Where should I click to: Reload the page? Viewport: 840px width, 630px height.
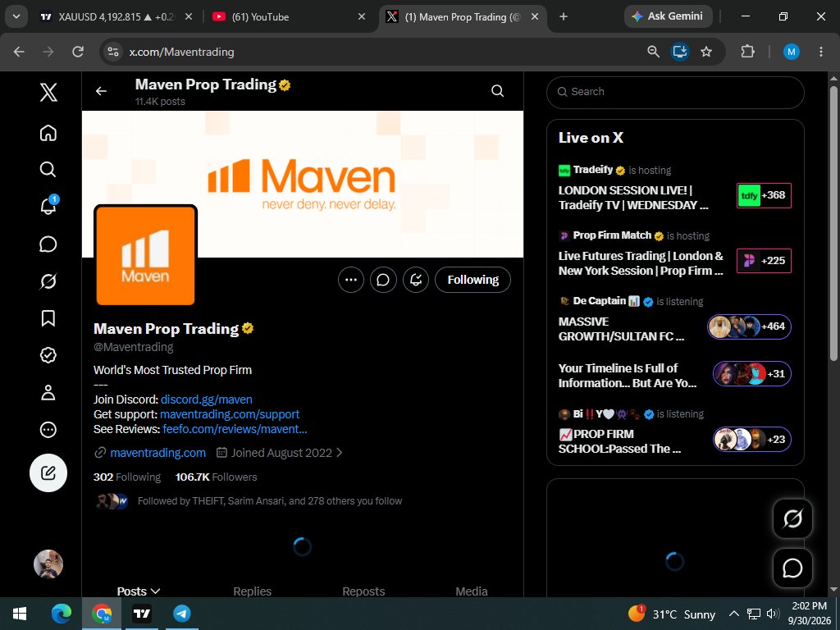(x=78, y=52)
